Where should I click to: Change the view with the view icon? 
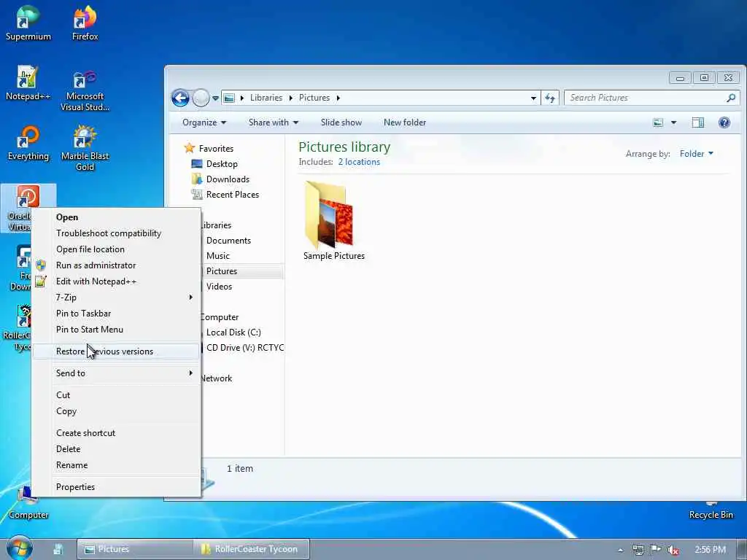(658, 122)
